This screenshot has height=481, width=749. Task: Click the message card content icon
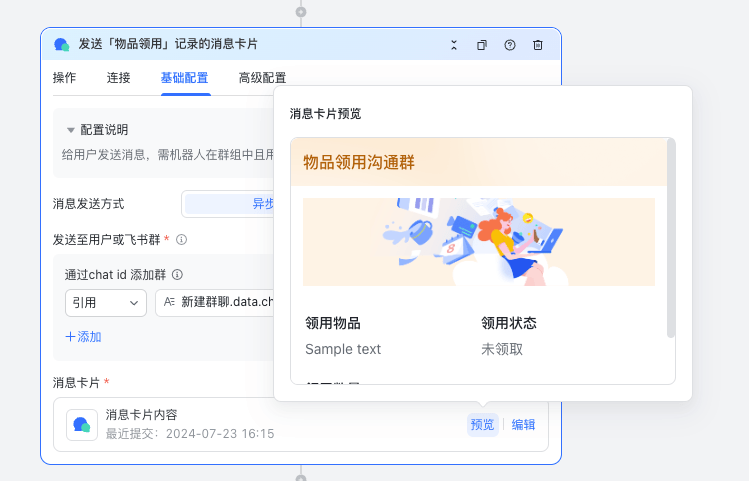tap(82, 425)
